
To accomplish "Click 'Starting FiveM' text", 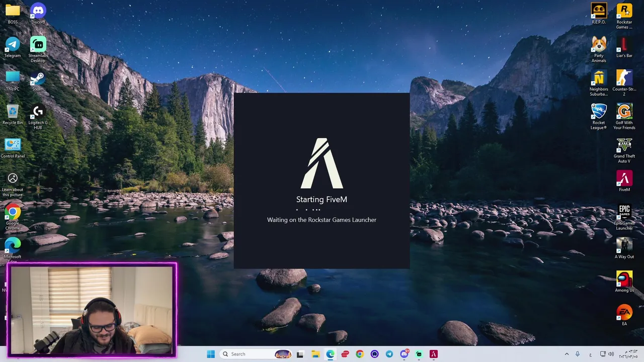I will (322, 200).
